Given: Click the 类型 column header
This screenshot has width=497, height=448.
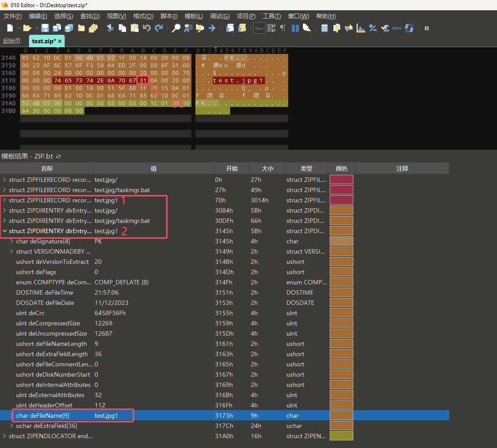Looking at the screenshot, I should click(x=306, y=169).
